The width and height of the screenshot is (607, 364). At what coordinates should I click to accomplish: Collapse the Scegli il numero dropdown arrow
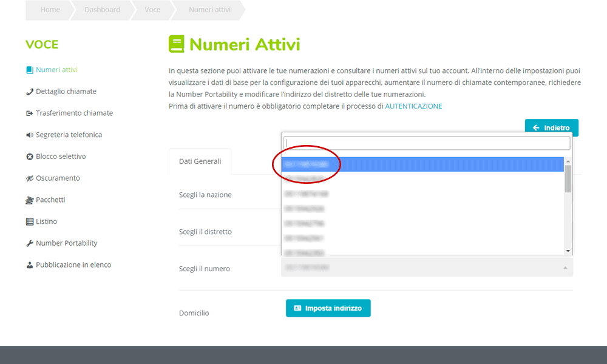pos(565,268)
